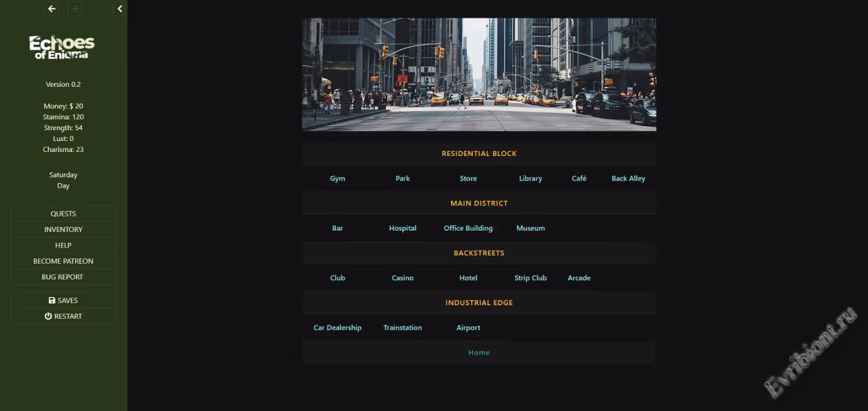Go to the Gym
Screen dimensions: 868x411
[338, 178]
